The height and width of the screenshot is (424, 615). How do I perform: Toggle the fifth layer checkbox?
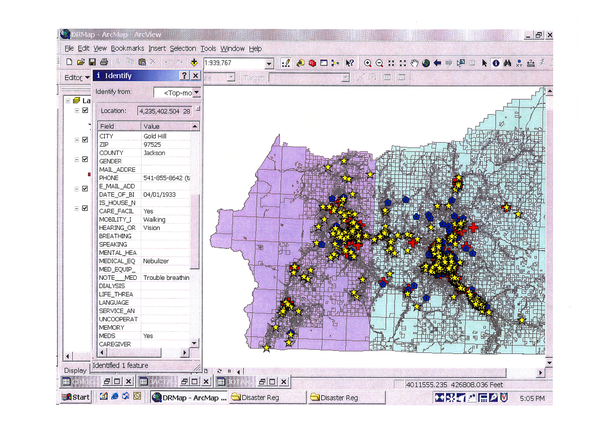(x=85, y=208)
